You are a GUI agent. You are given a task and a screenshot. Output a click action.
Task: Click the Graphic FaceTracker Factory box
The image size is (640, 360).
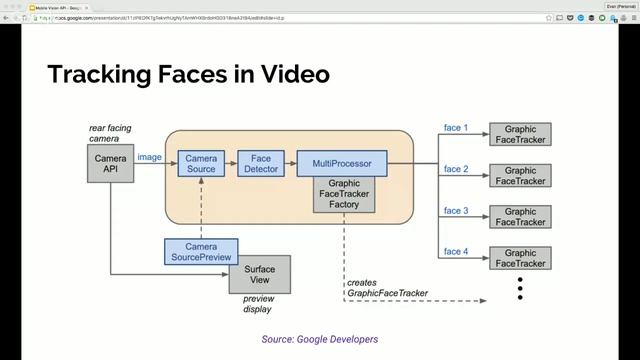(344, 195)
